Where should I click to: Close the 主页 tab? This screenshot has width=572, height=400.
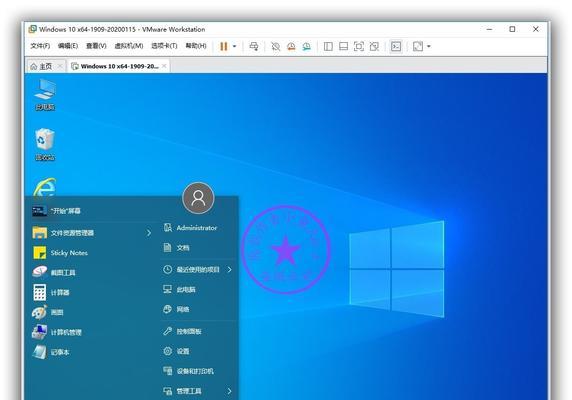tap(60, 66)
